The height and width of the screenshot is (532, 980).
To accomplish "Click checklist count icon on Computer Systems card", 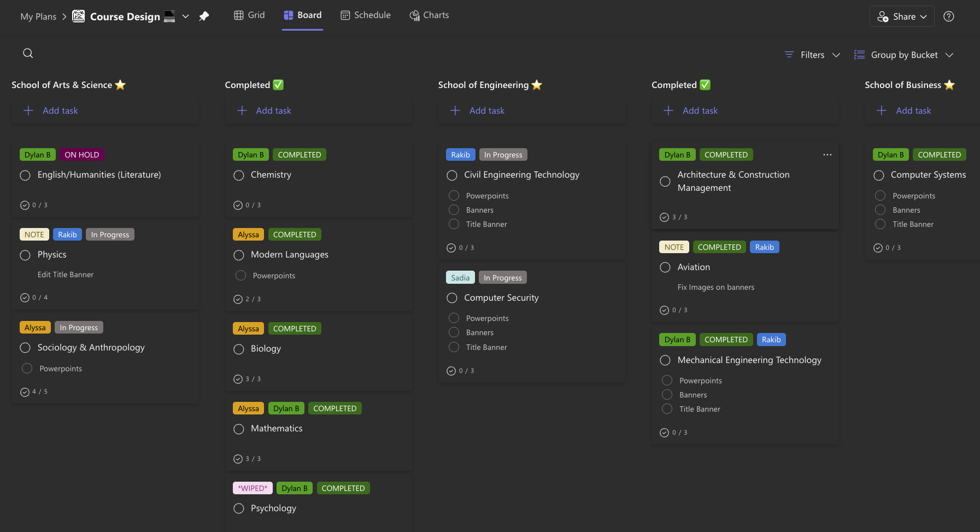I will tap(878, 248).
